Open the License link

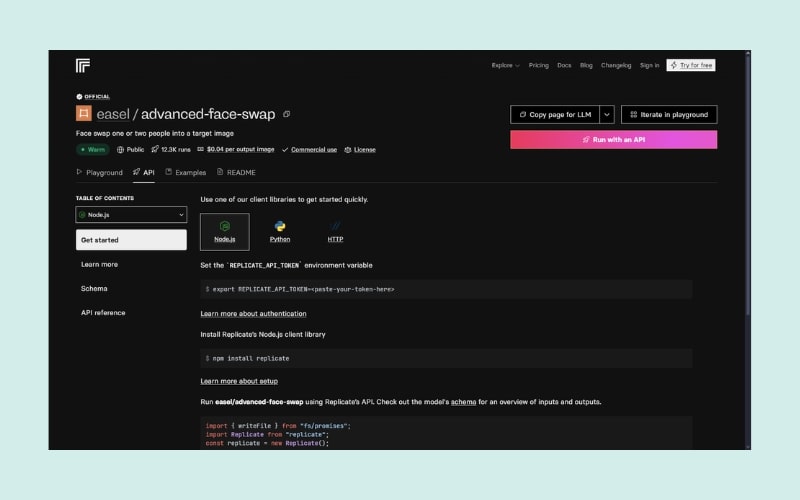365,149
